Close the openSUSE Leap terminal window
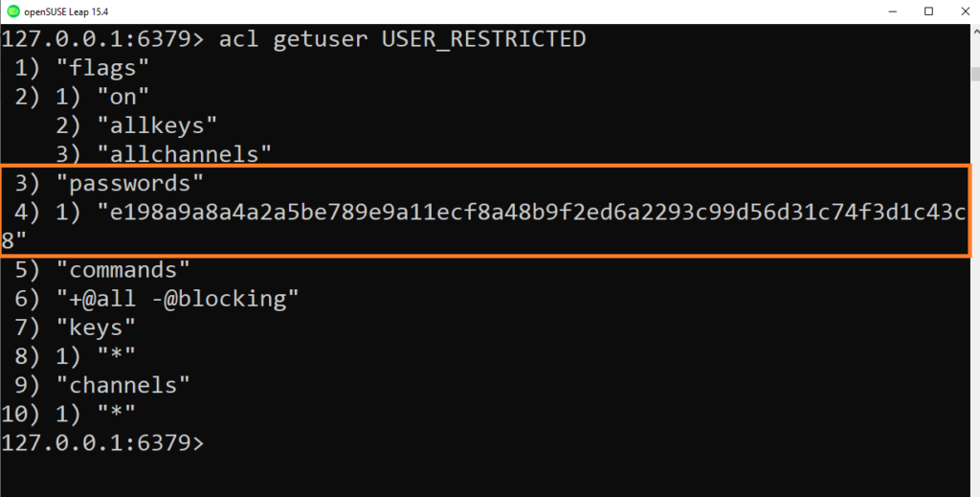980x497 pixels. point(965,11)
